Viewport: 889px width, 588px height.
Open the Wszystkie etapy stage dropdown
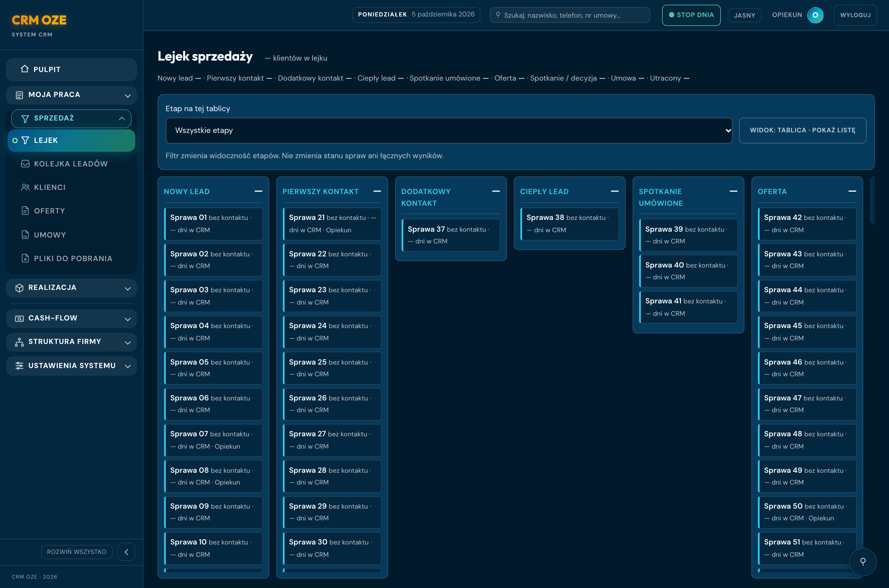[449, 130]
